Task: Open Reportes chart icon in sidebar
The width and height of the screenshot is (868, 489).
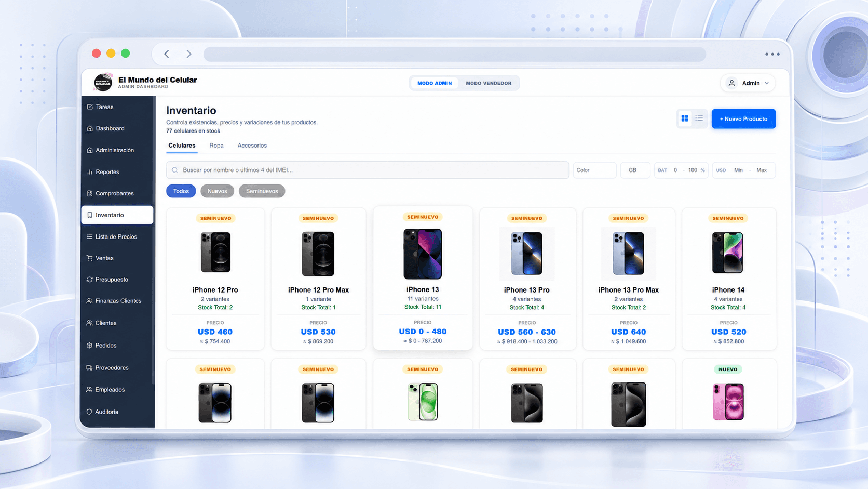Action: pyautogui.click(x=90, y=172)
